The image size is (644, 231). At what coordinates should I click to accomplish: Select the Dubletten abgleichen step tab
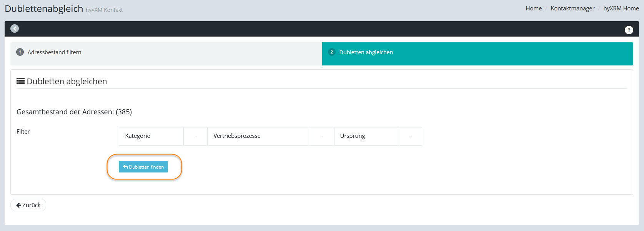point(366,52)
